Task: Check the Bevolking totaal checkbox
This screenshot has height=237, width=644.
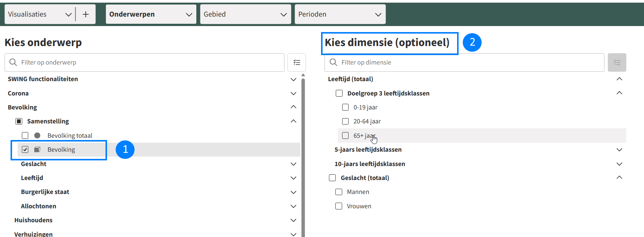Action: (x=25, y=135)
